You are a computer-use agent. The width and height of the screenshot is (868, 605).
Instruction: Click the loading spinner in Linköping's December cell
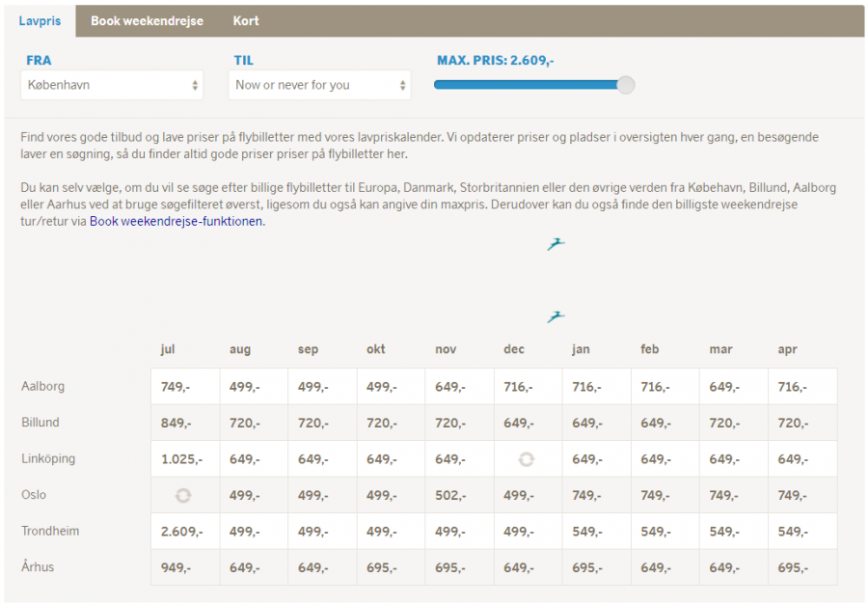coord(526,459)
